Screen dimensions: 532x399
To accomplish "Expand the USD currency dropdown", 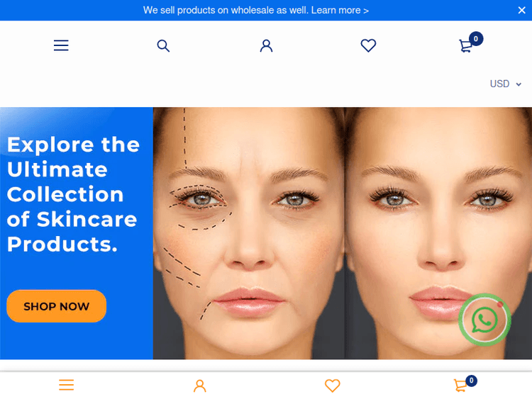I will tap(506, 84).
